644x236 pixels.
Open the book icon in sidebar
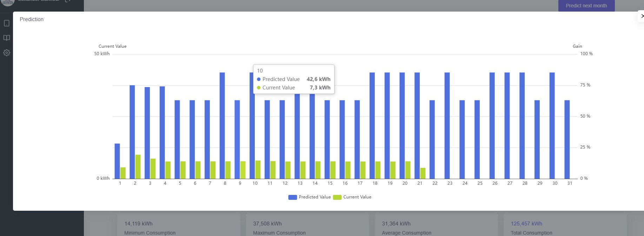(6, 38)
